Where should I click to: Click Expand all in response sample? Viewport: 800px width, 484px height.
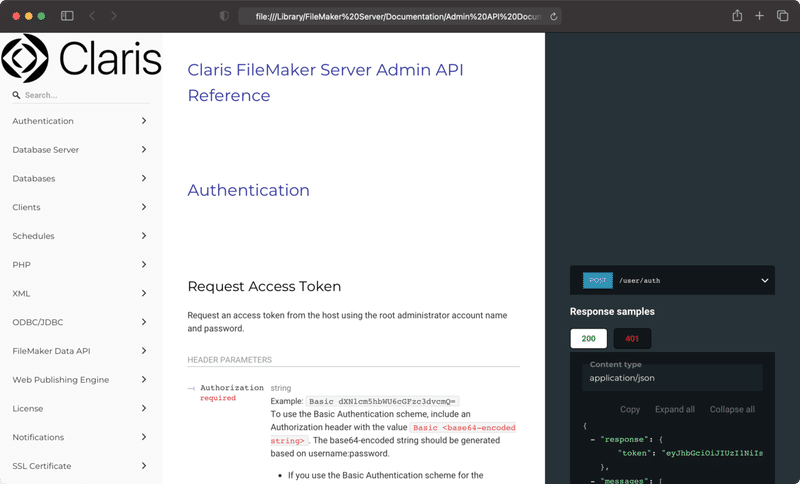coord(674,410)
